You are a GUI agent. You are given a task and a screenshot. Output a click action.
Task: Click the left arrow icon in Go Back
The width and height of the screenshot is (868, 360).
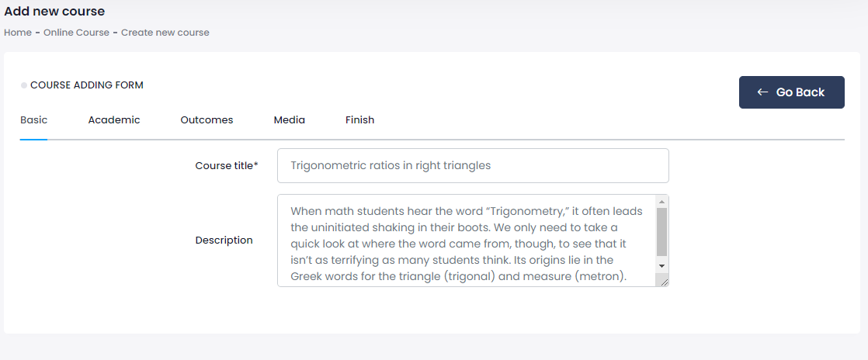point(762,92)
